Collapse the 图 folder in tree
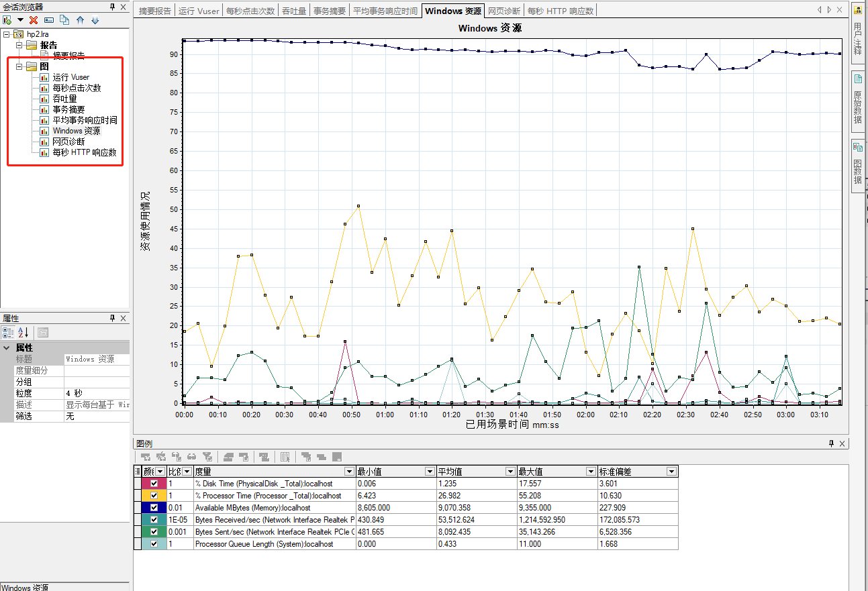This screenshot has height=591, width=868. pos(20,66)
